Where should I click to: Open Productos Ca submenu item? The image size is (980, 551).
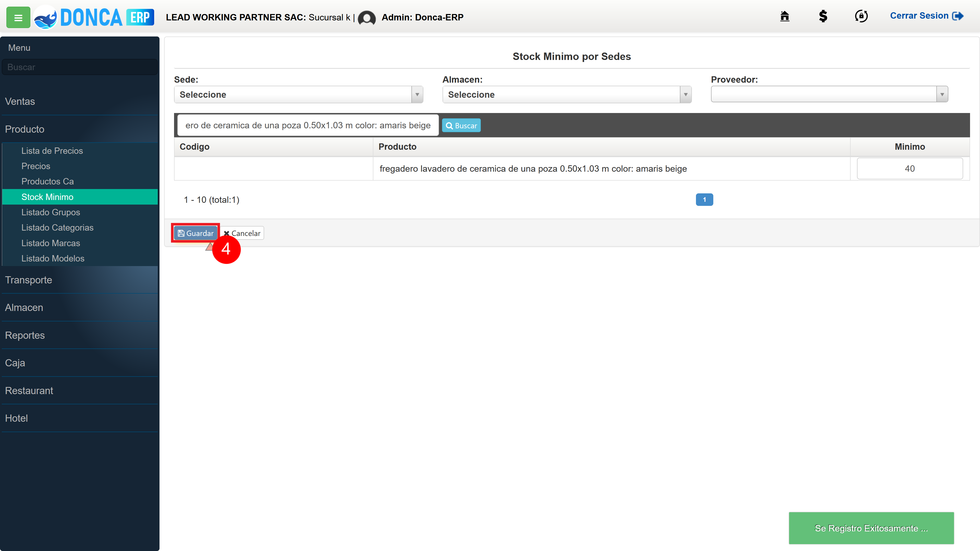pyautogui.click(x=47, y=181)
